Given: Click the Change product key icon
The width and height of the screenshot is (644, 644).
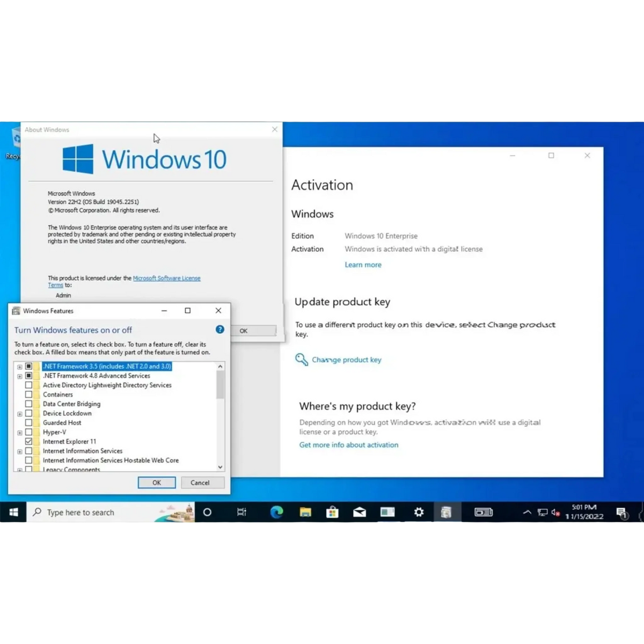Looking at the screenshot, I should point(301,360).
